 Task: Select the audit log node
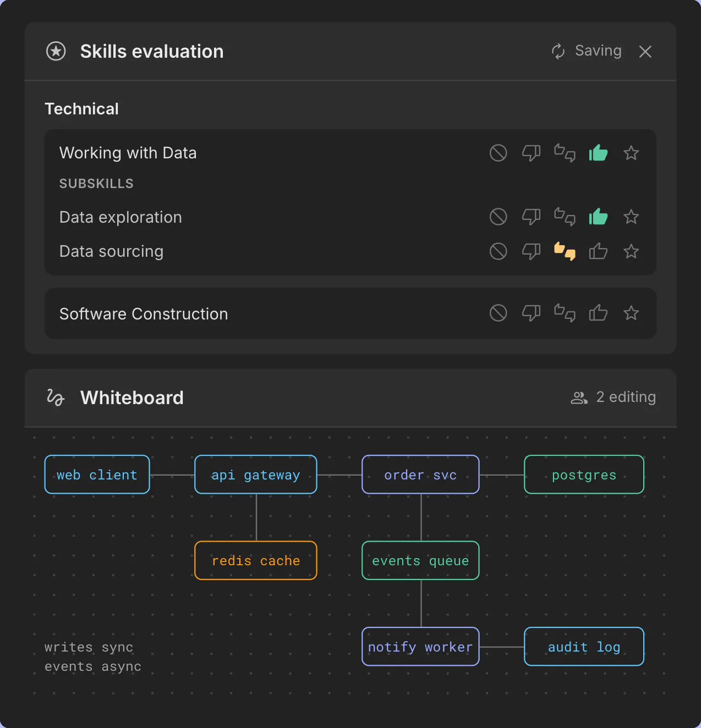[x=584, y=647]
